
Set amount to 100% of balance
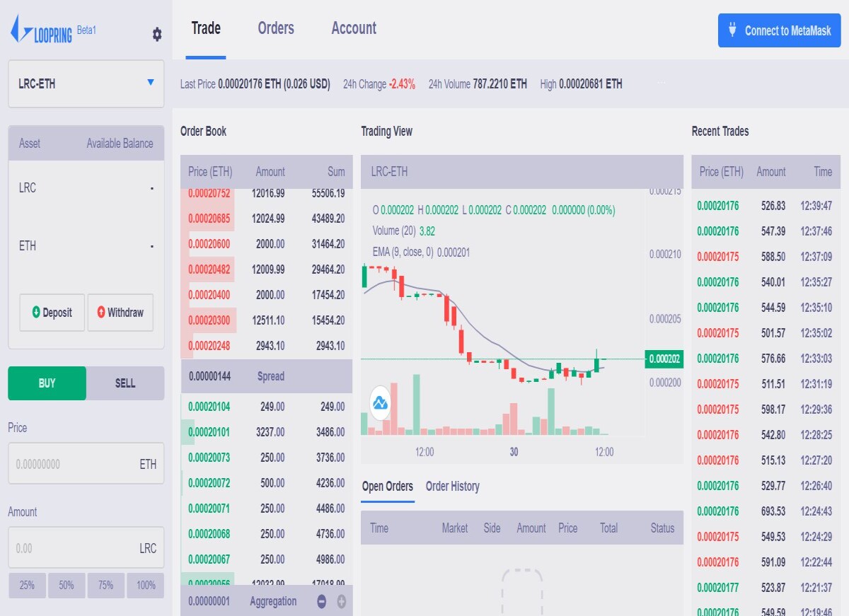point(146,586)
